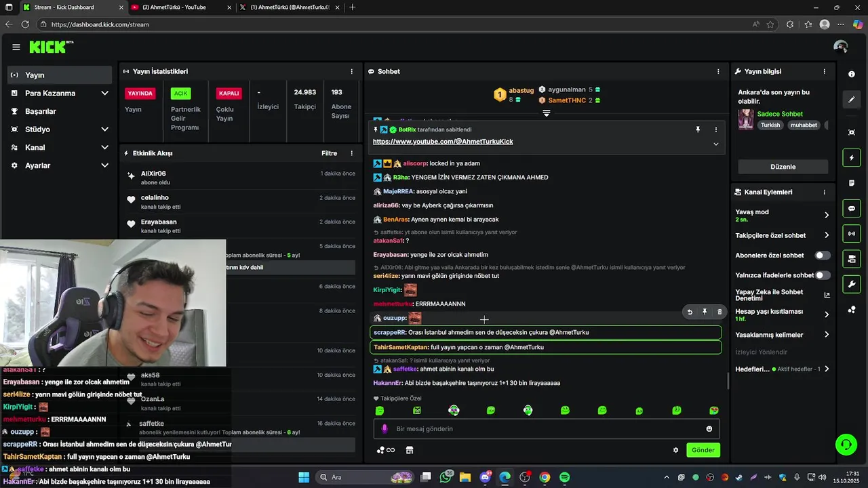The image size is (868, 488).
Task: Open Yayın bilgisi info icon in right rail
Action: 852,74
